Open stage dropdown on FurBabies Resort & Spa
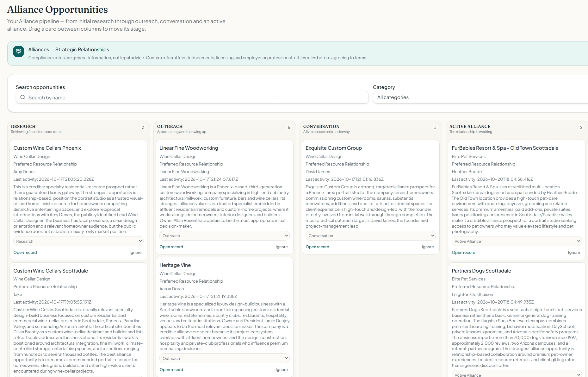The width and height of the screenshot is (588, 377). (517, 241)
